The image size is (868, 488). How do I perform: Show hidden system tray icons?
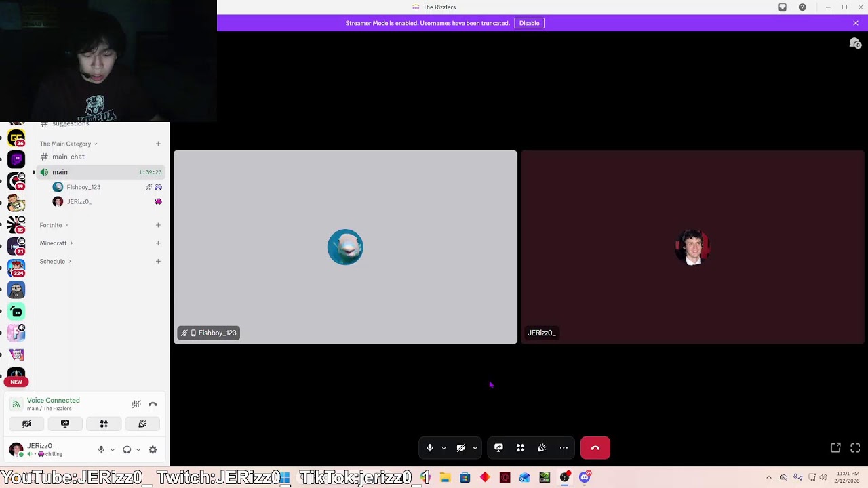768,477
